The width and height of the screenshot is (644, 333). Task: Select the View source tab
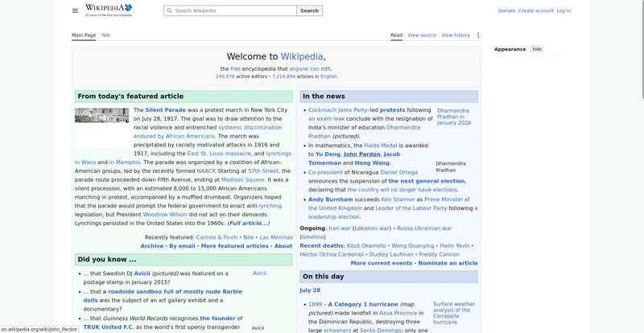[x=422, y=35]
